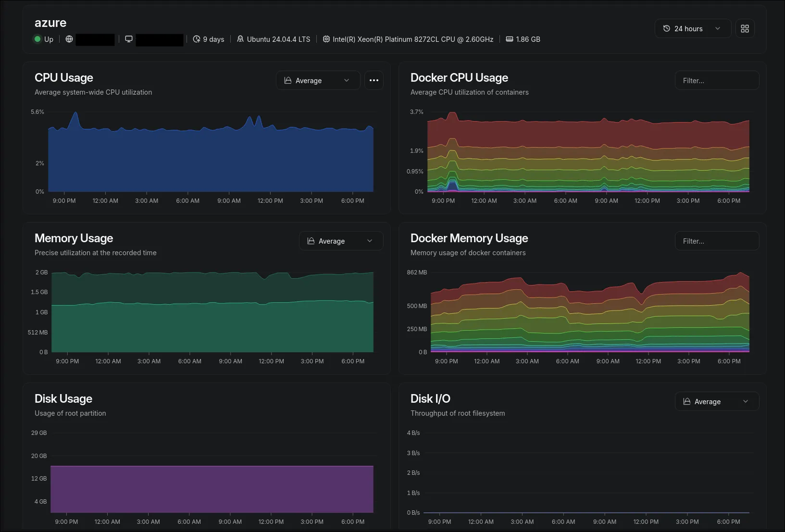785x532 pixels.
Task: Click the purple Disk Usage chart area
Action: point(212,489)
